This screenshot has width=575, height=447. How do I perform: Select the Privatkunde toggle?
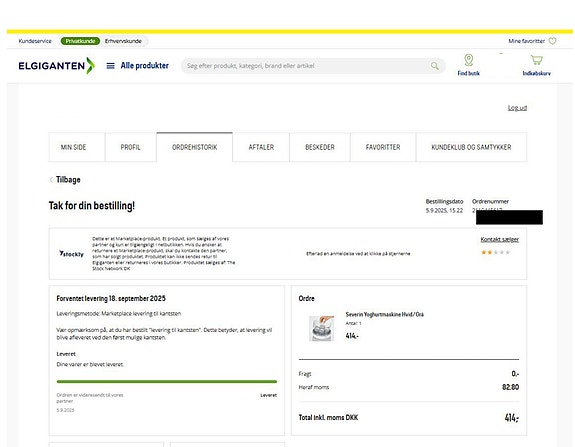(x=80, y=41)
